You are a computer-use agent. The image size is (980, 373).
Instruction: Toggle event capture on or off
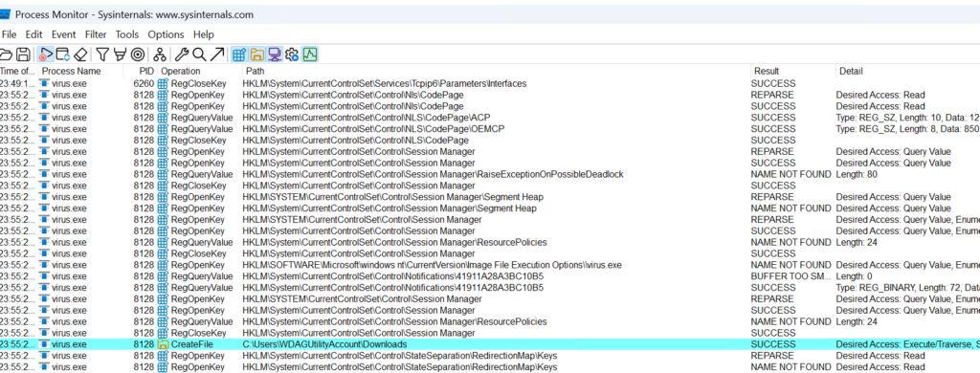coord(46,55)
